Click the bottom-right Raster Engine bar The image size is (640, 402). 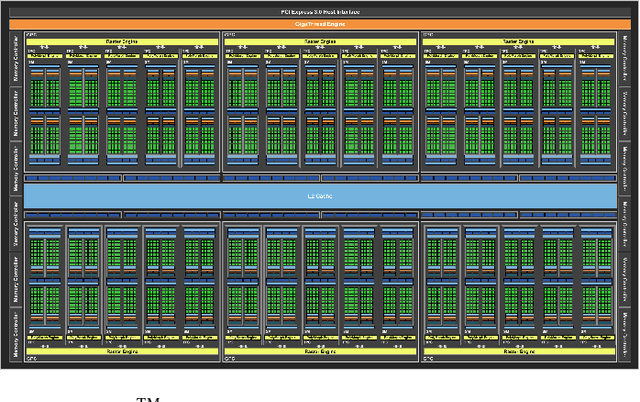pyautogui.click(x=518, y=352)
